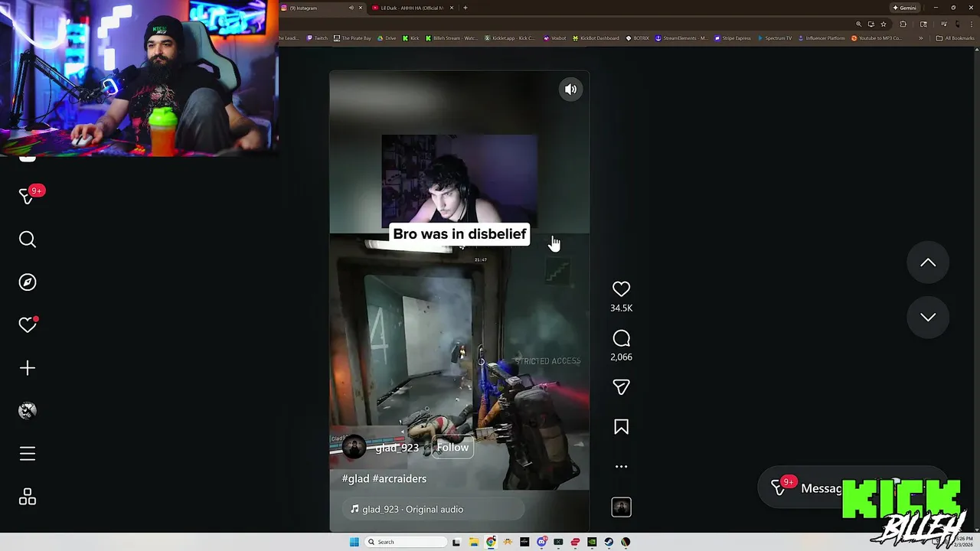Open KickBot Dashboard bookmark
Viewport: 980px width, 551px height.
coord(595,38)
